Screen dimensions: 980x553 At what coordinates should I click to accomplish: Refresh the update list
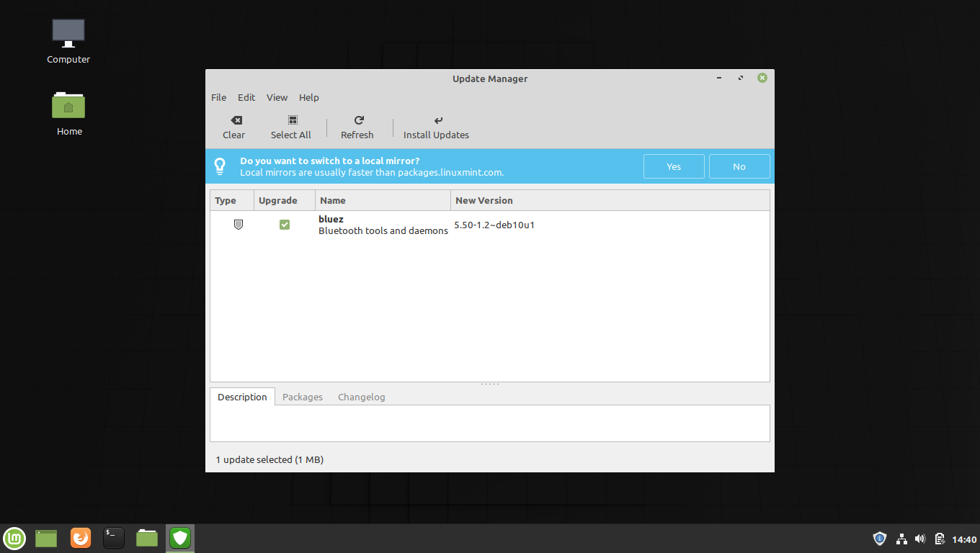coord(357,127)
